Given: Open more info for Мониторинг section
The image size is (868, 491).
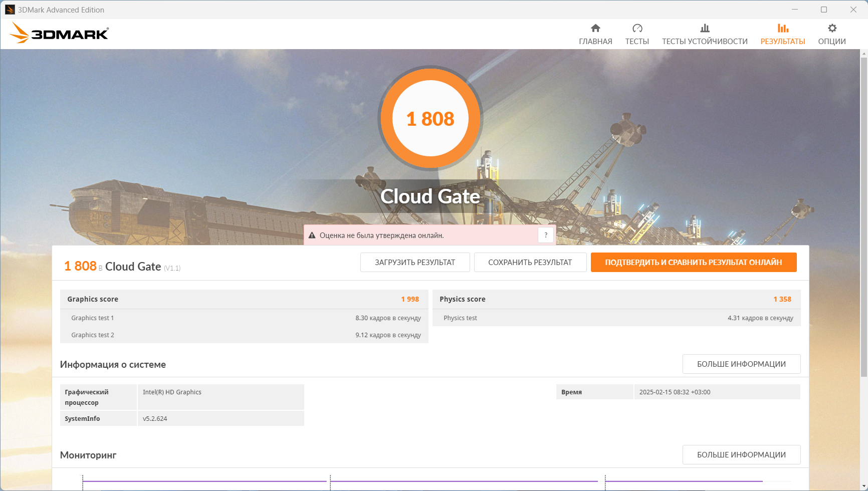Looking at the screenshot, I should [741, 455].
